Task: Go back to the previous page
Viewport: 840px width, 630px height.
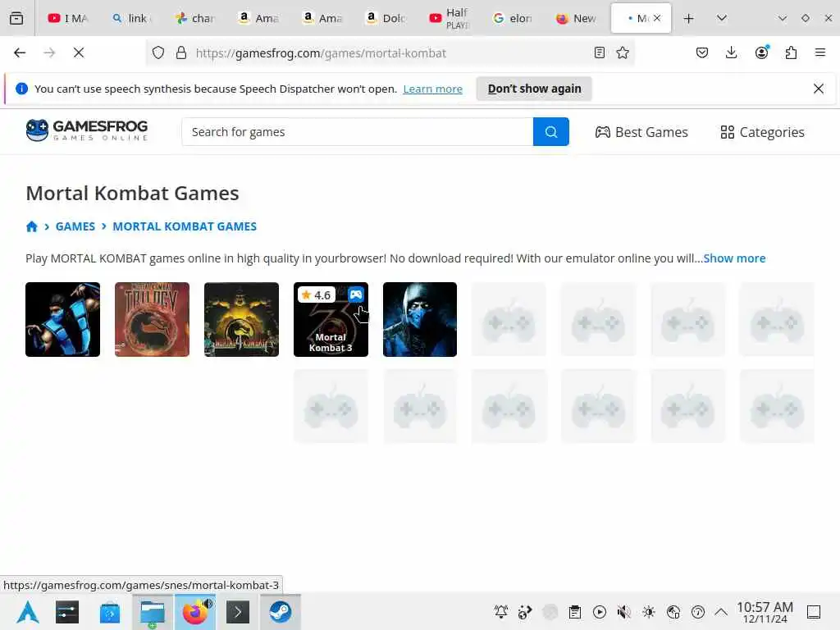Action: pyautogui.click(x=20, y=52)
